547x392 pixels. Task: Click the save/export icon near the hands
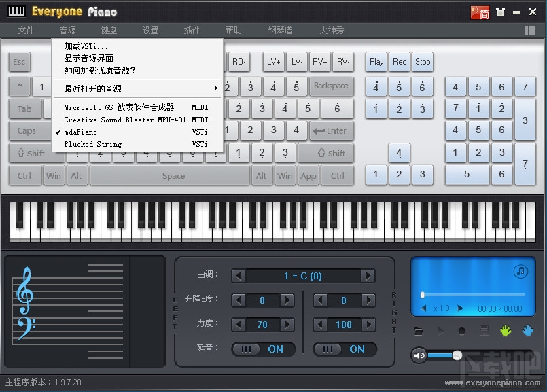pyautogui.click(x=484, y=330)
